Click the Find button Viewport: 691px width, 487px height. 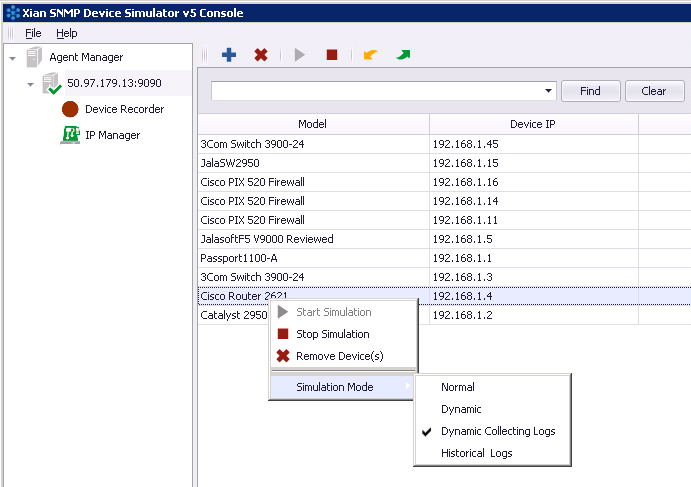[x=591, y=91]
